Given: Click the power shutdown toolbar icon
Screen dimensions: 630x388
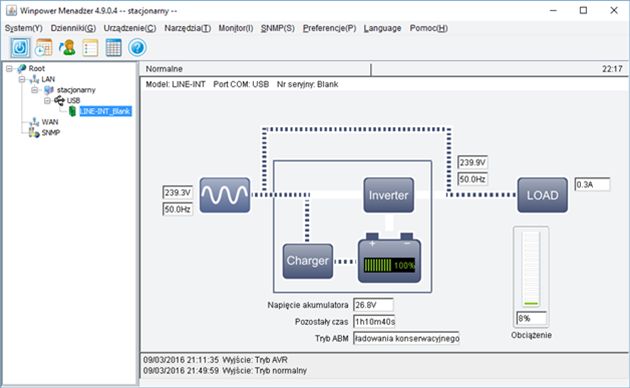Looking at the screenshot, I should 20,48.
